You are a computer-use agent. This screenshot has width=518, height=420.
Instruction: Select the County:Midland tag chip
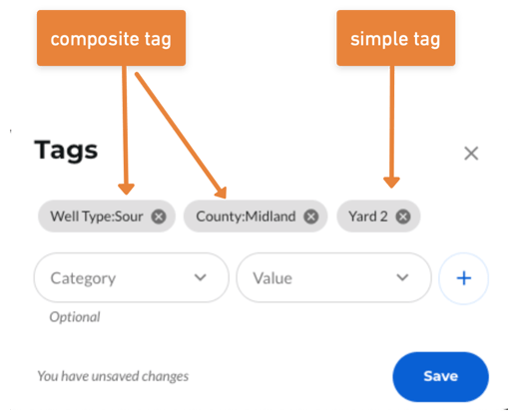256,216
